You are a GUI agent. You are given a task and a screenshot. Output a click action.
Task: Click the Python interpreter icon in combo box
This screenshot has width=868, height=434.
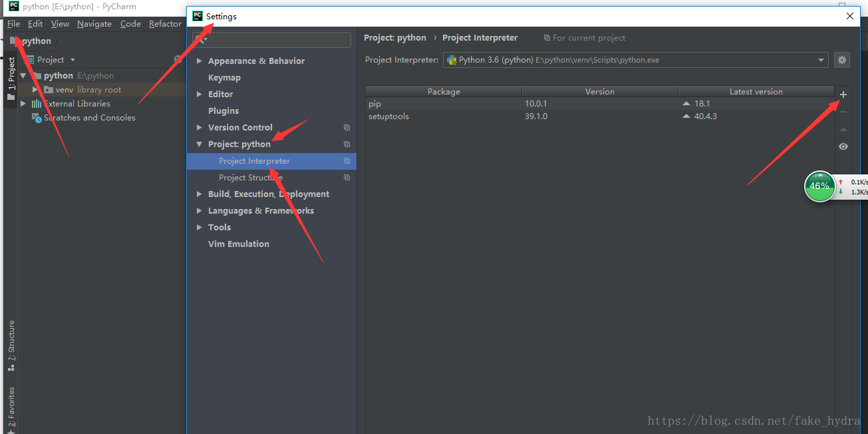click(x=452, y=60)
